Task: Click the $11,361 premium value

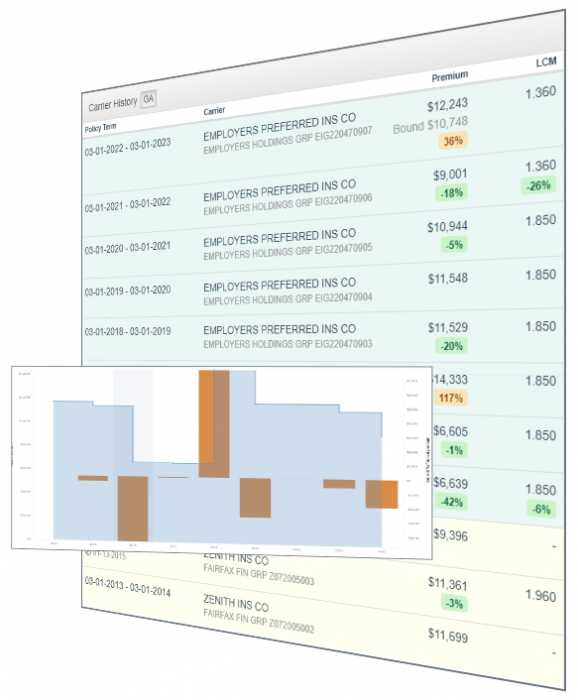Action: [448, 583]
